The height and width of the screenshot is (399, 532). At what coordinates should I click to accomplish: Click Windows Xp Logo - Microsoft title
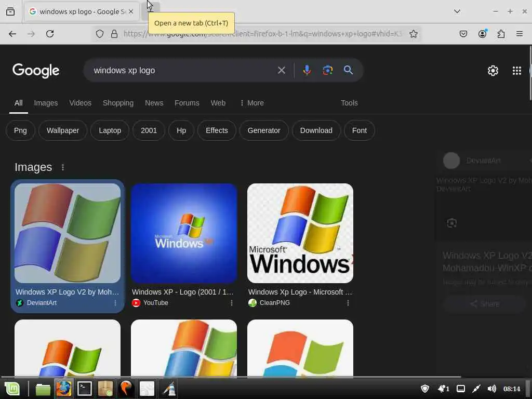(x=300, y=292)
